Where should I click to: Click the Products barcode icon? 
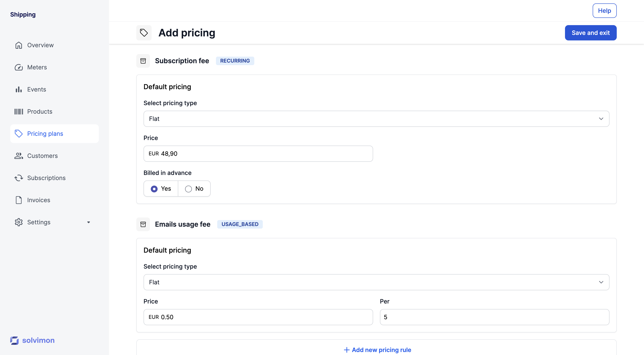pos(19,112)
